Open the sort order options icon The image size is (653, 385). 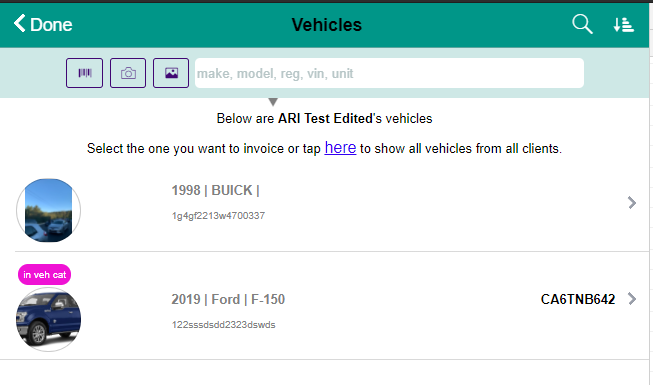pos(623,25)
